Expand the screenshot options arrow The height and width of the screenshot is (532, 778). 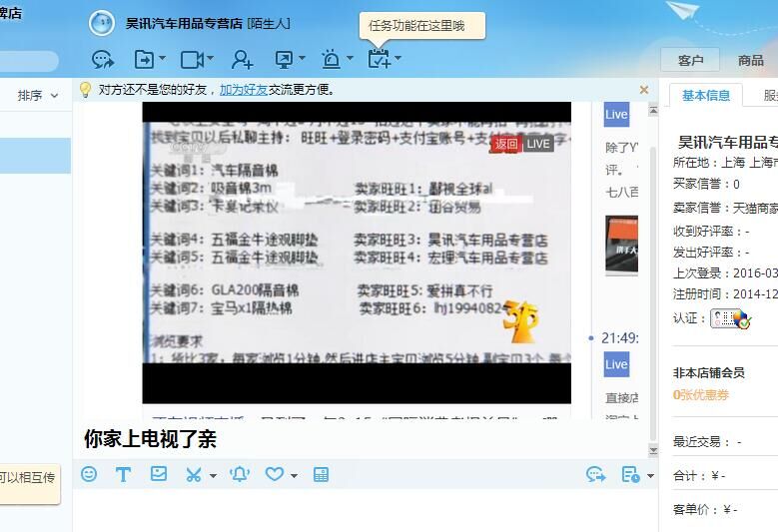click(x=213, y=476)
